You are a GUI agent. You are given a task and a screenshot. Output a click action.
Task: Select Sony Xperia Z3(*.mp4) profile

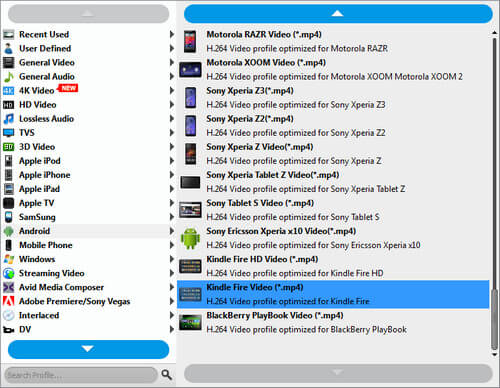(x=333, y=98)
